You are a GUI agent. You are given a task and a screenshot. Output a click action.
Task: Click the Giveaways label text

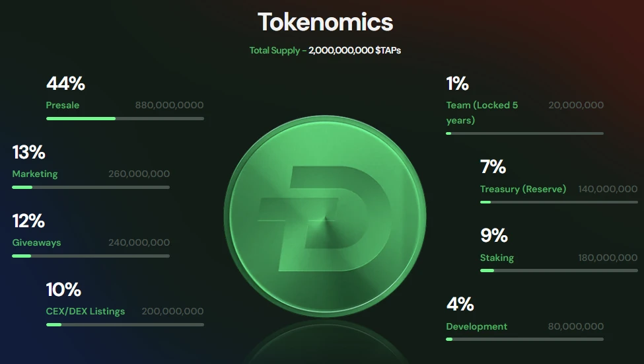36,242
